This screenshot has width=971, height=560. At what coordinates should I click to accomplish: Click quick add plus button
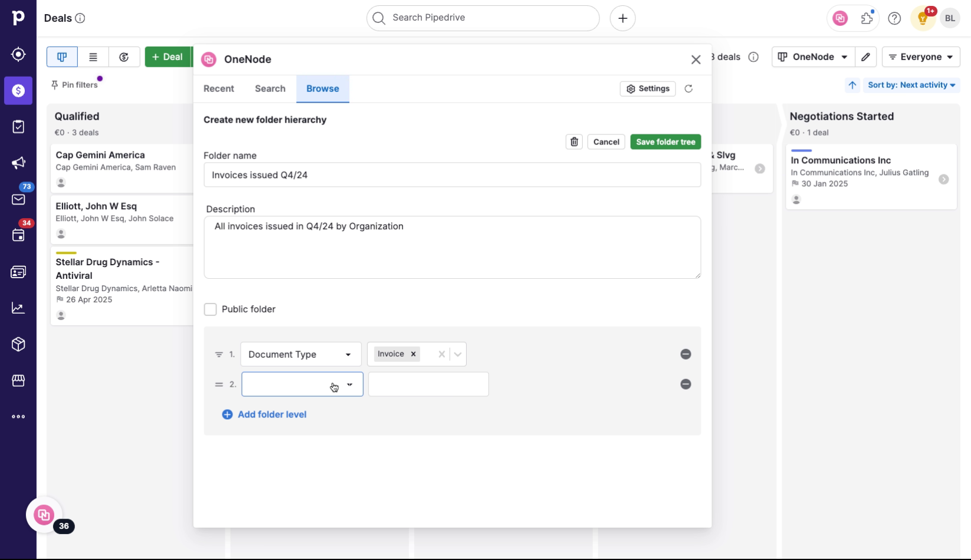(622, 18)
